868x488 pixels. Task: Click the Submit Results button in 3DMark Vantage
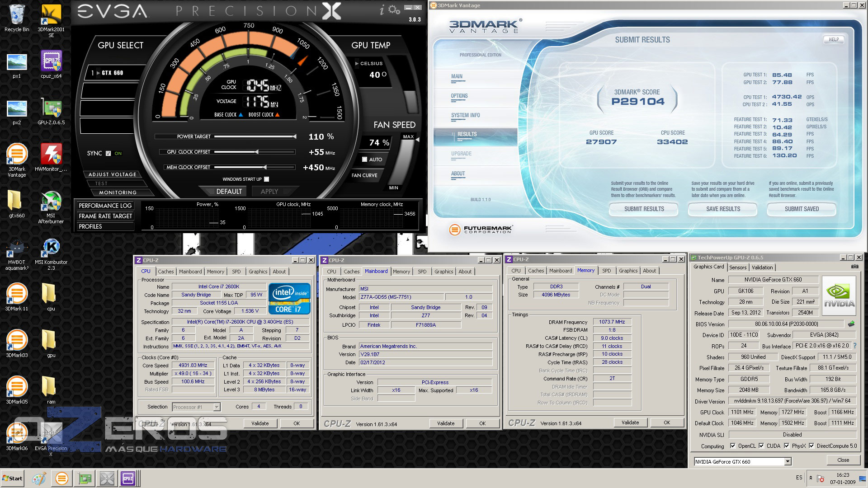[644, 209]
